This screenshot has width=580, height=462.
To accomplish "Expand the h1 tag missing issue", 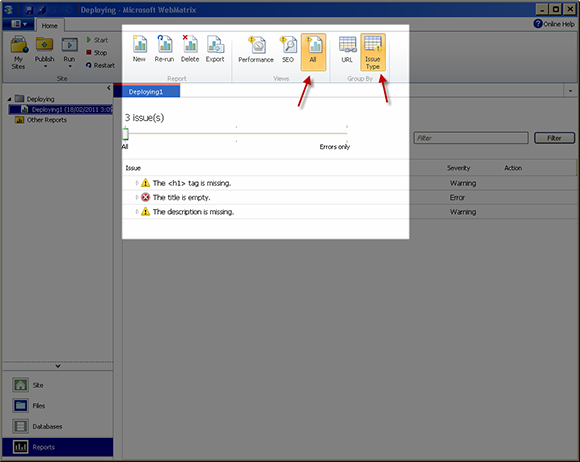I will [x=137, y=183].
